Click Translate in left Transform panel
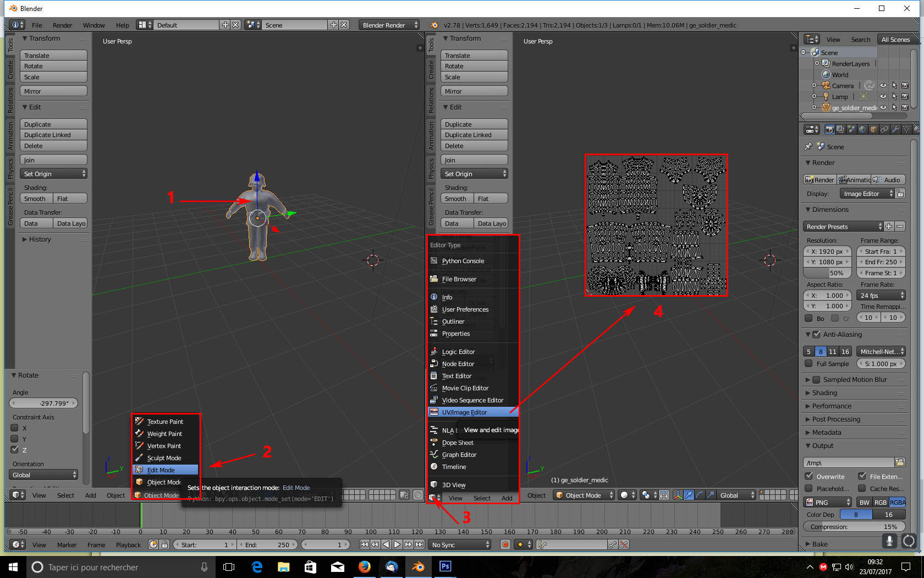Viewport: 924px width, 578px height. click(54, 55)
